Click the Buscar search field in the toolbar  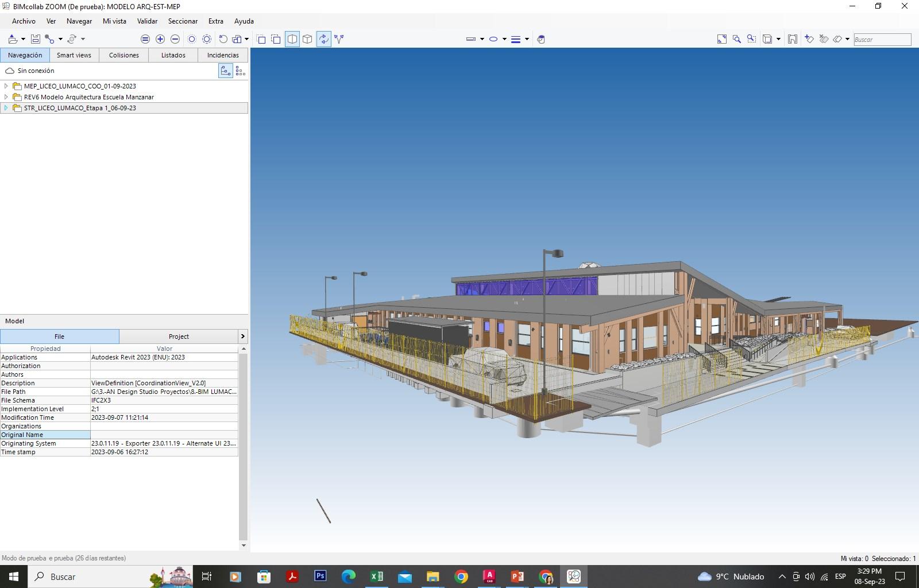pos(882,39)
